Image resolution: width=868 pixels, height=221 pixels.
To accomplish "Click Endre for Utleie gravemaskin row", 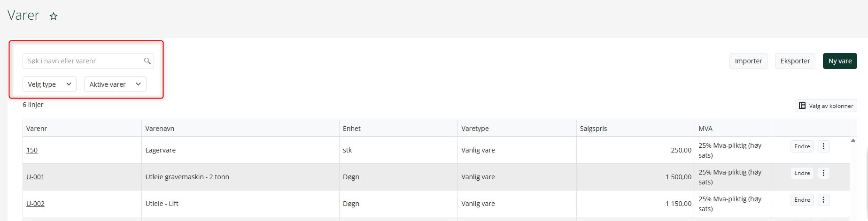I will tap(802, 173).
